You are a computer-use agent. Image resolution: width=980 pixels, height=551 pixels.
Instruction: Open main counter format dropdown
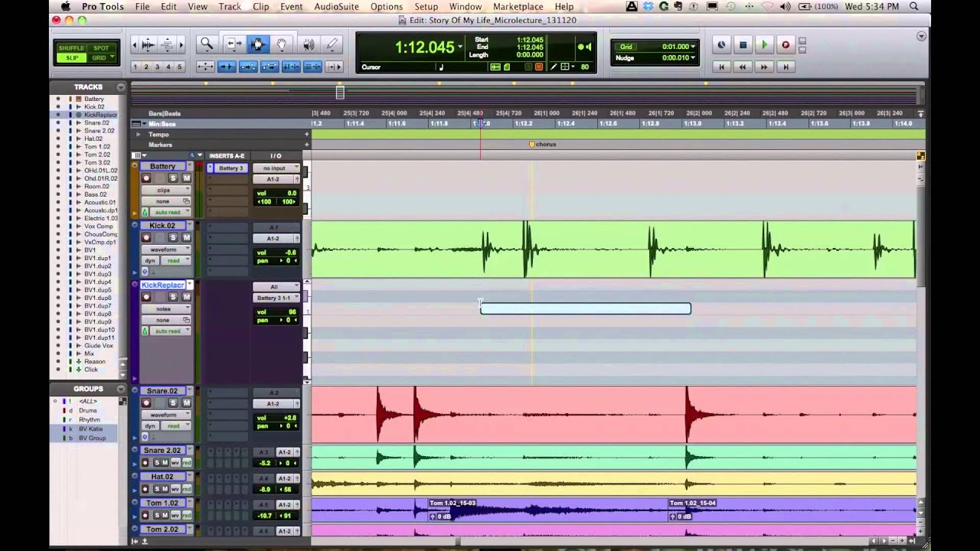(x=460, y=47)
